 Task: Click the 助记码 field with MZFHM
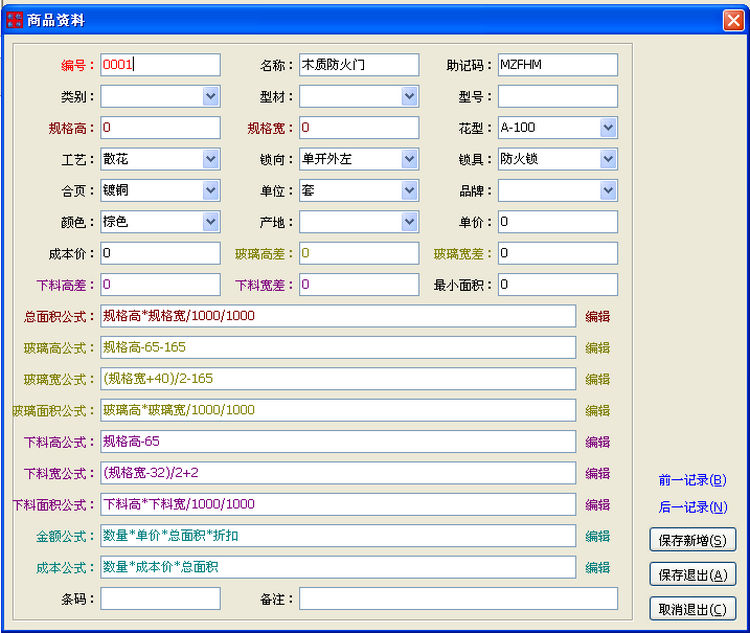[558, 65]
